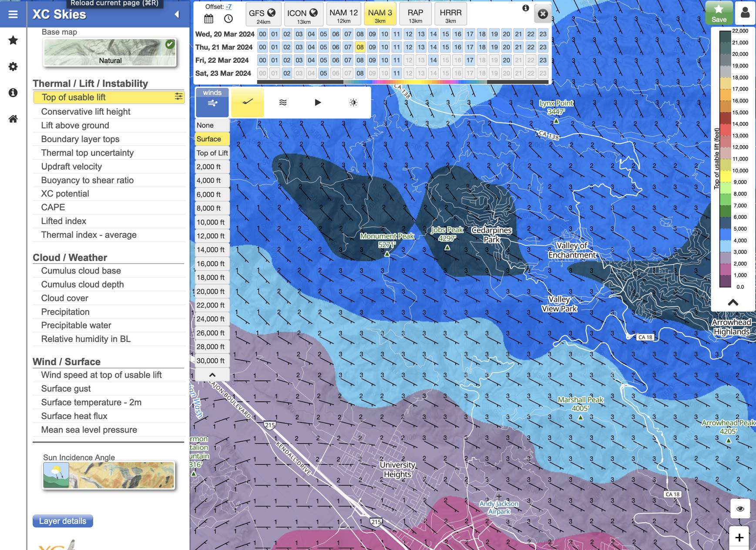Click the green Save button

coord(719,13)
